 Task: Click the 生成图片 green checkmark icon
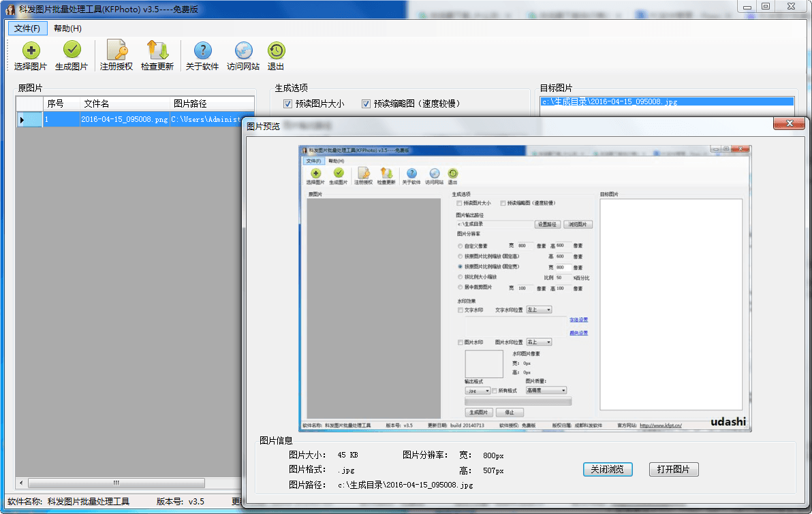pyautogui.click(x=72, y=50)
